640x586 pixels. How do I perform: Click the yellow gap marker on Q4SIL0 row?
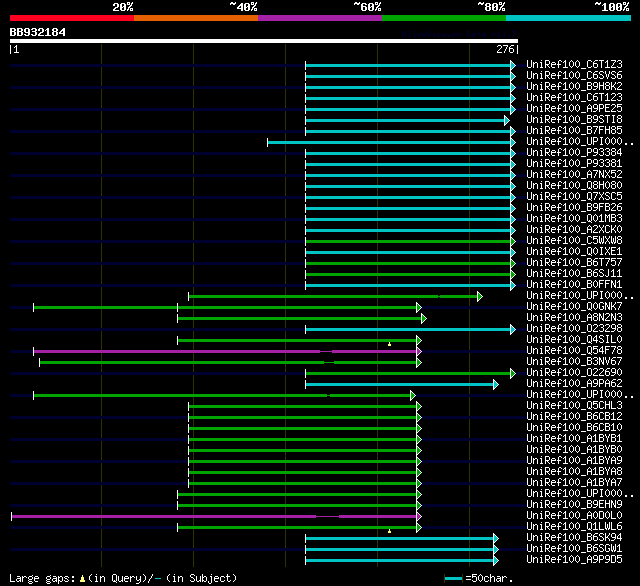click(389, 344)
